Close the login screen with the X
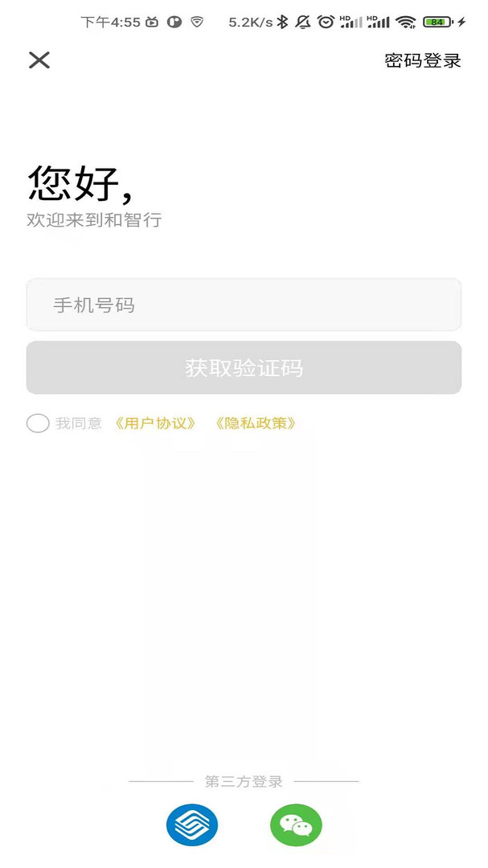 39,60
